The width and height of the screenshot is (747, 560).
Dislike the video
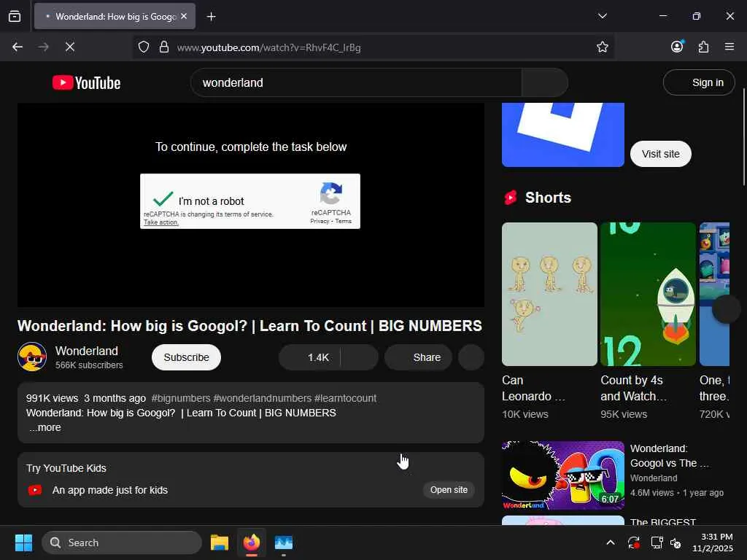pyautogui.click(x=359, y=357)
